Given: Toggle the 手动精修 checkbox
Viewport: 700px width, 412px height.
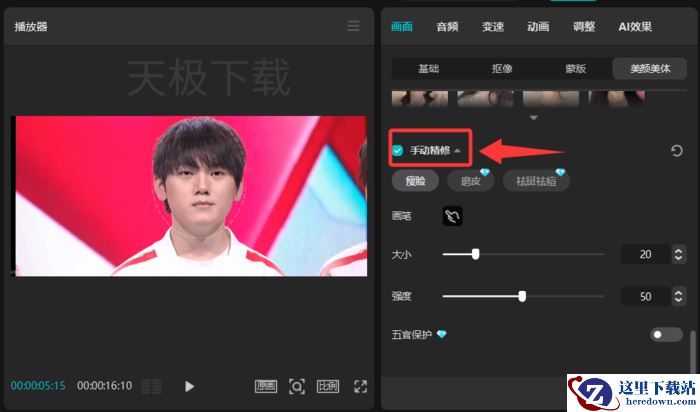Looking at the screenshot, I should pyautogui.click(x=397, y=150).
